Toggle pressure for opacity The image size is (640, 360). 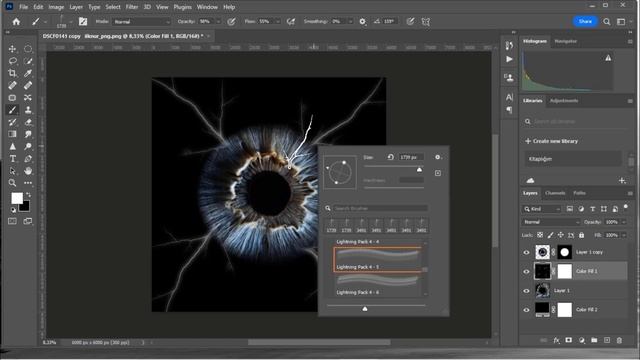click(x=231, y=22)
